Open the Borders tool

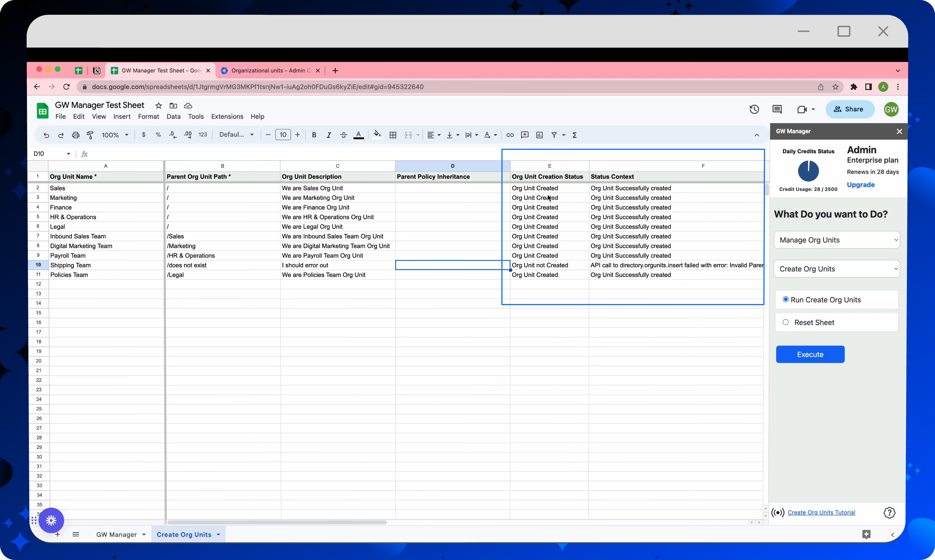click(393, 135)
